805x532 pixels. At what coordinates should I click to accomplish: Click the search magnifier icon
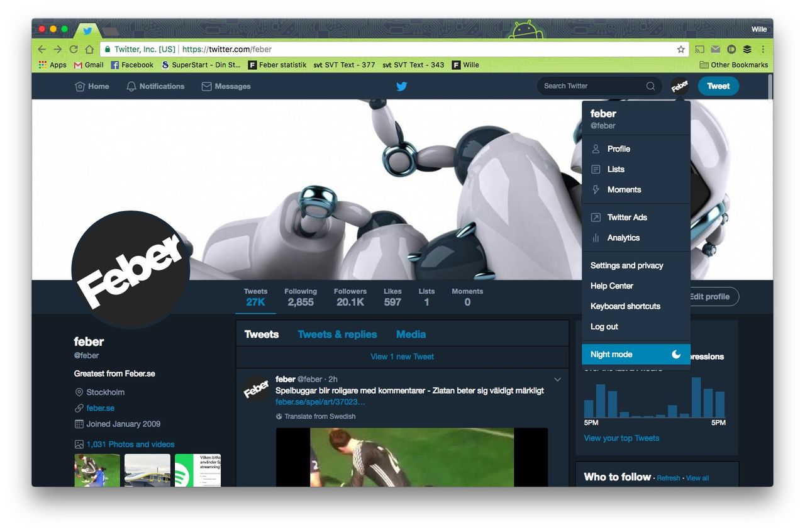coord(651,86)
